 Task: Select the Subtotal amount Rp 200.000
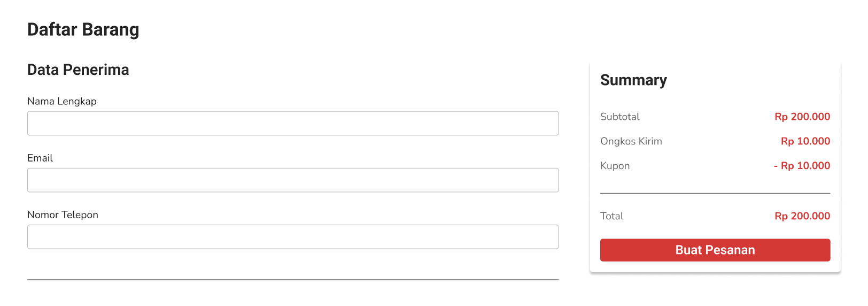click(x=802, y=117)
